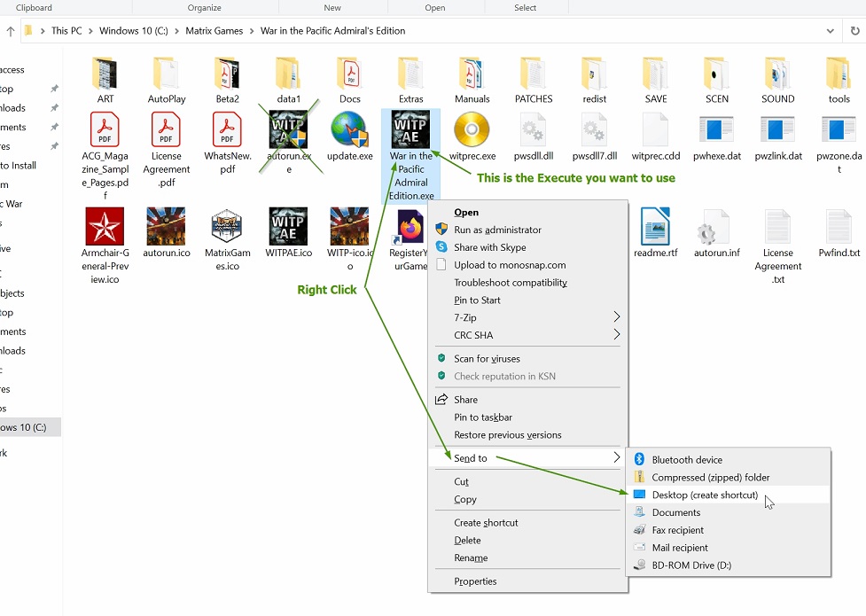Send to BD-ROM Drive (D:)
Image resolution: width=866 pixels, height=616 pixels.
click(x=729, y=565)
